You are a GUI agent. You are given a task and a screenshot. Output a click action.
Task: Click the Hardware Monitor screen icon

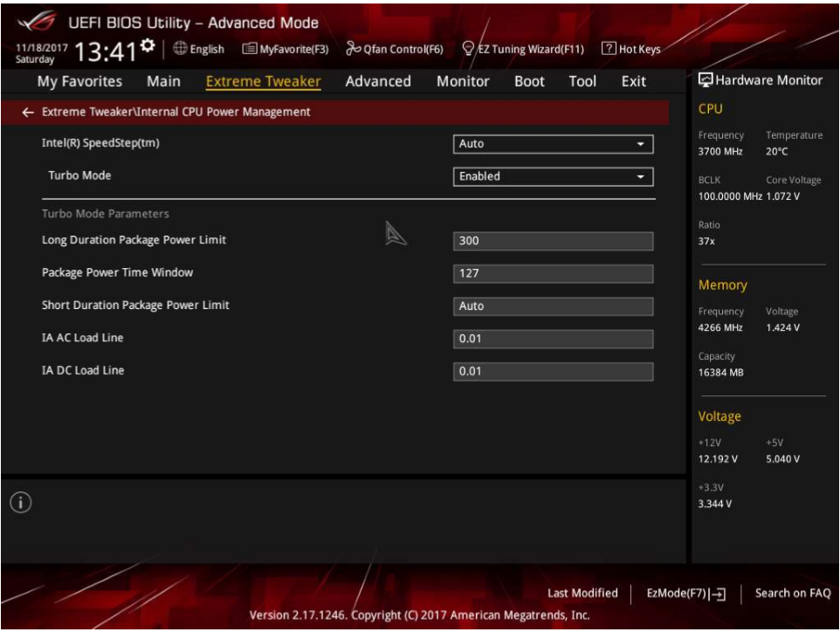[x=706, y=80]
